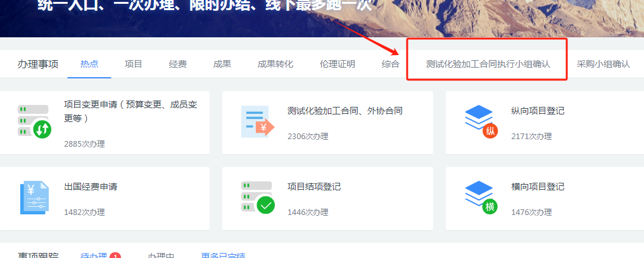
Task: Open the 经费 tab
Action: (178, 64)
